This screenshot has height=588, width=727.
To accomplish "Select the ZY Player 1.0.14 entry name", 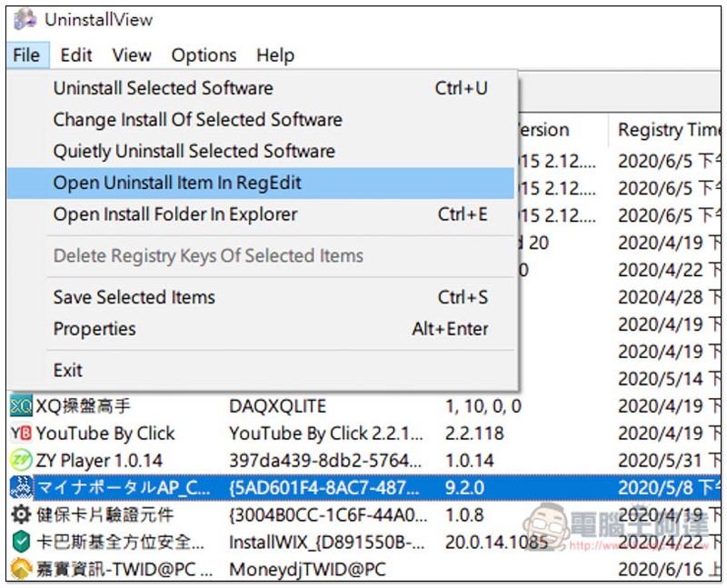I will click(99, 461).
